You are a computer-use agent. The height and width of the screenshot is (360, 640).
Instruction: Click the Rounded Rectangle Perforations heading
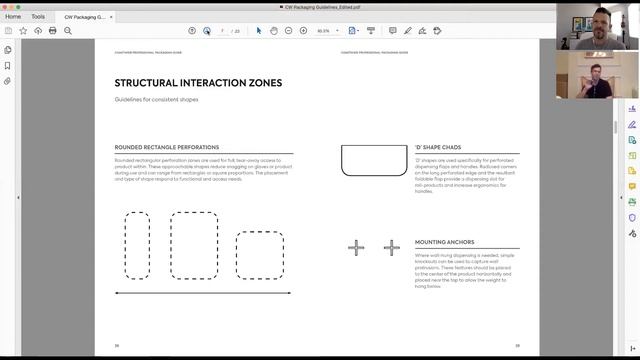click(167, 147)
